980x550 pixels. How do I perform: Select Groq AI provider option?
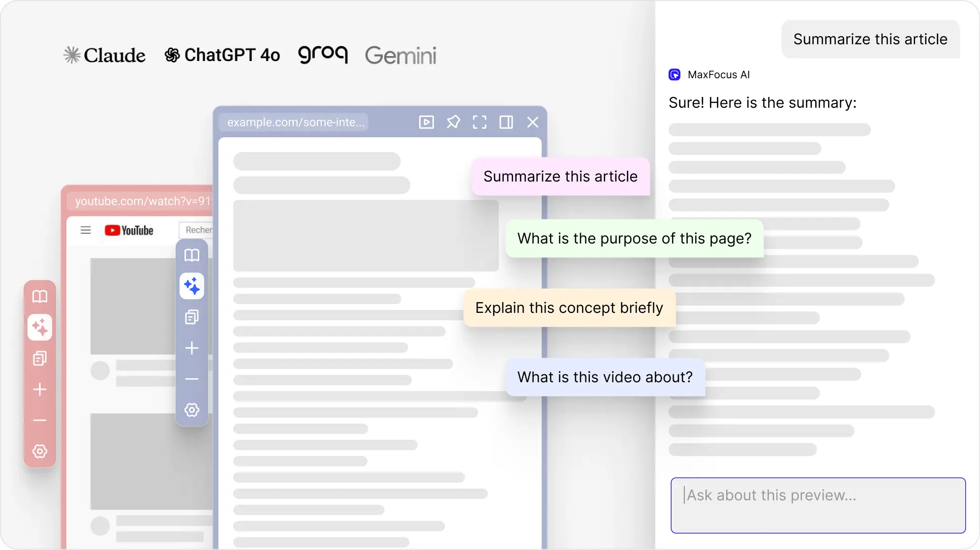322,55
